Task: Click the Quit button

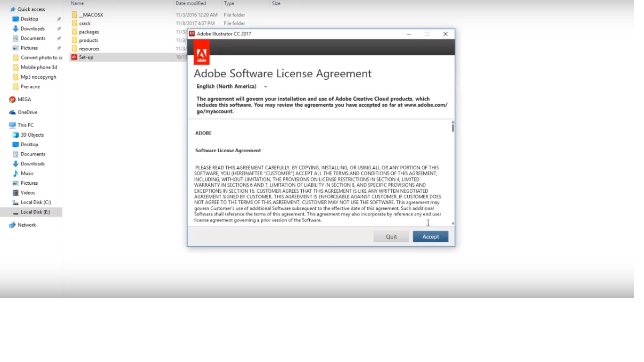Action: click(x=391, y=237)
